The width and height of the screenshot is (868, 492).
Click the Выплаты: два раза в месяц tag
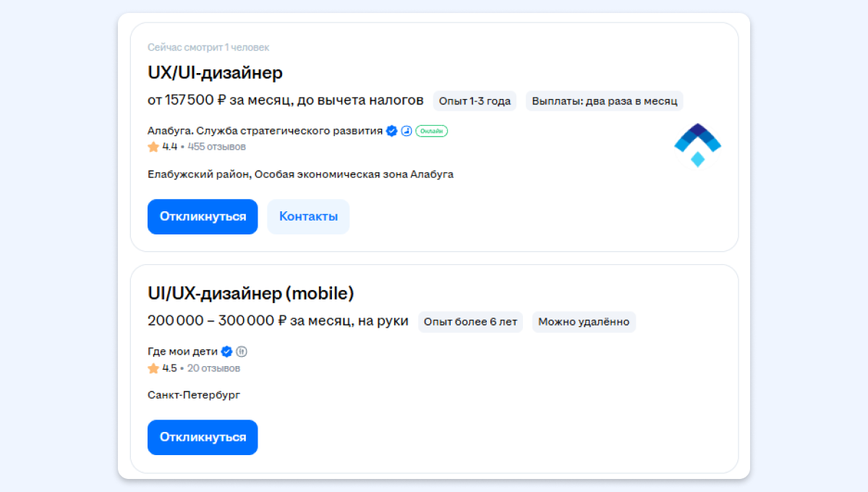click(604, 101)
